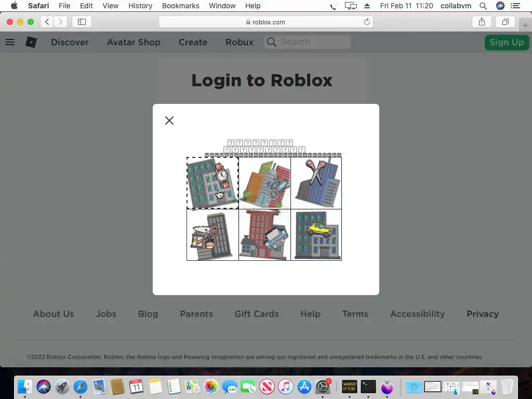Select the building with bicycle tile
Screen dimensions: 532x399
tap(264, 183)
